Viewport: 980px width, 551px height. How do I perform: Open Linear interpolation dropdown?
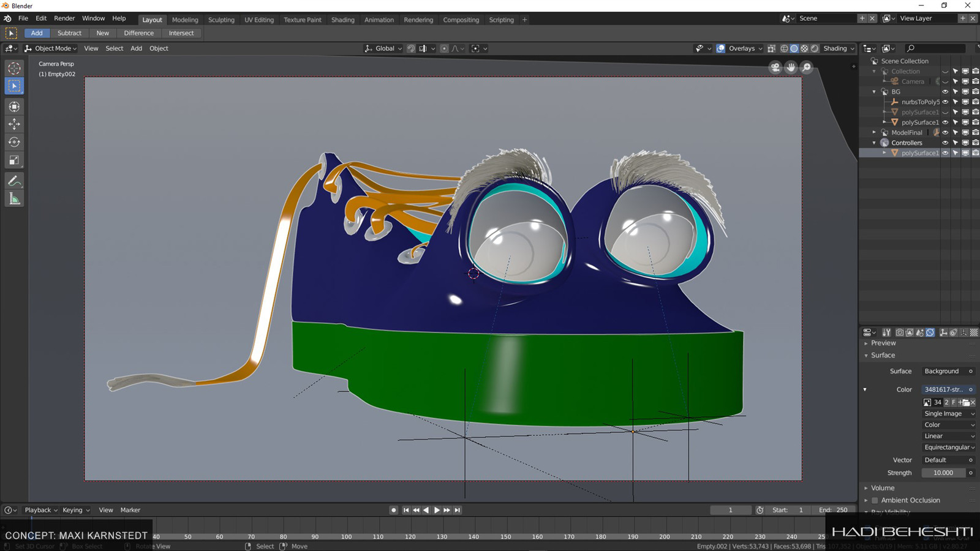(x=949, y=436)
